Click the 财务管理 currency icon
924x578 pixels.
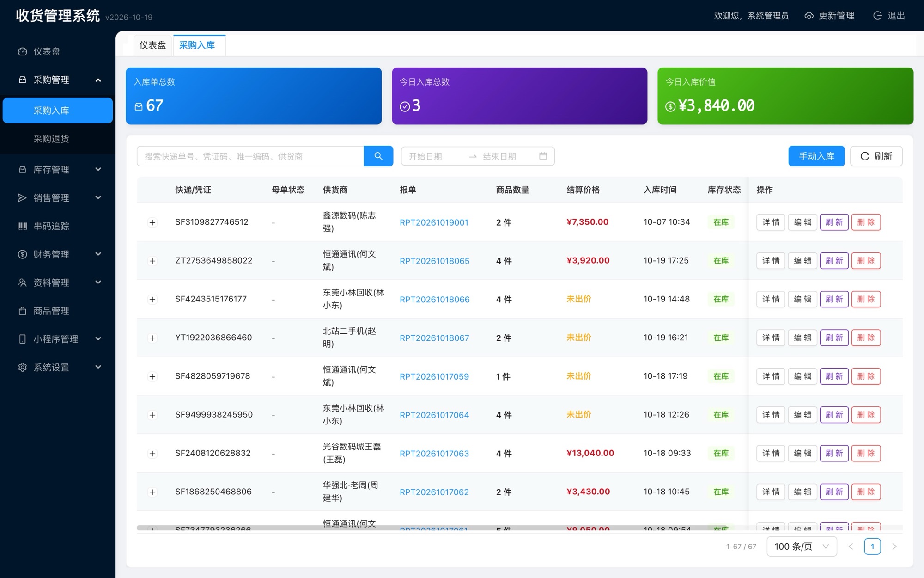(x=22, y=254)
